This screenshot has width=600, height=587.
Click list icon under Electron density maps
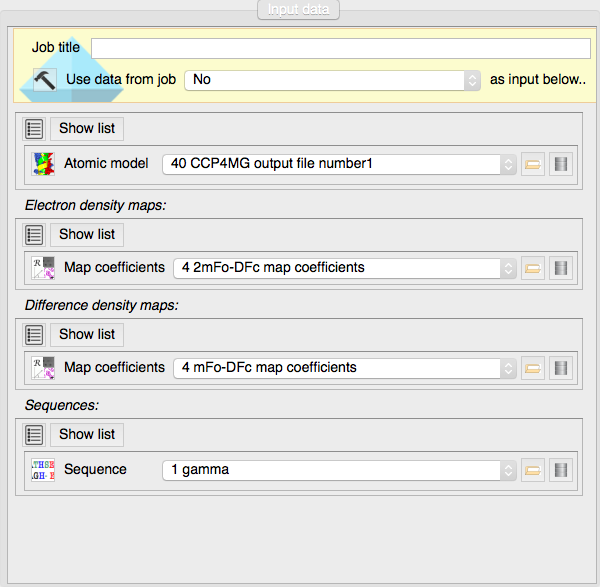(35, 234)
